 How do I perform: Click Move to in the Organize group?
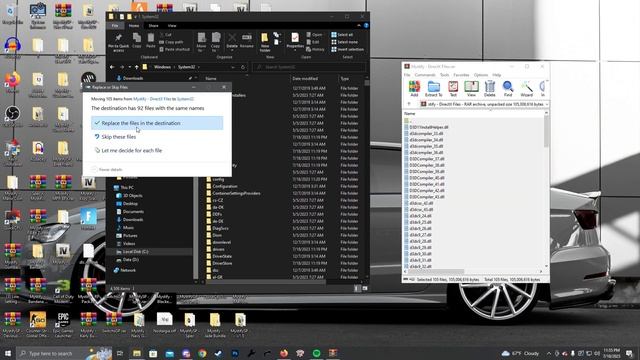201,42
